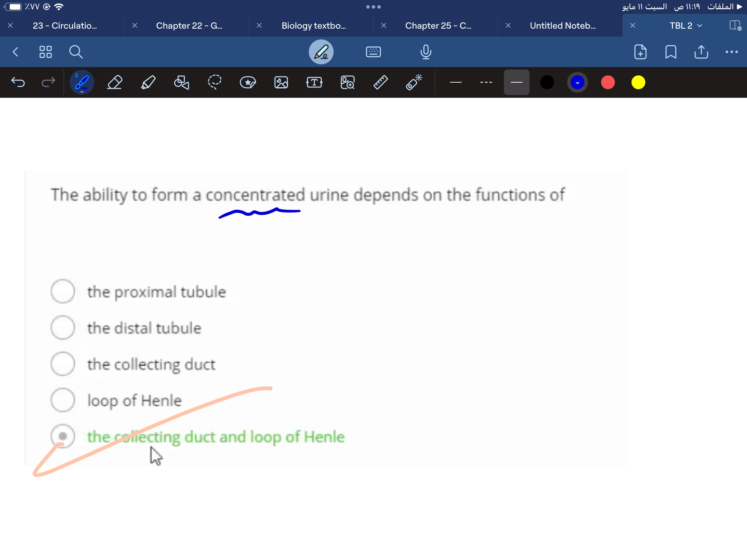Image resolution: width=747 pixels, height=560 pixels.
Task: Select the text box tool
Action: click(x=314, y=83)
